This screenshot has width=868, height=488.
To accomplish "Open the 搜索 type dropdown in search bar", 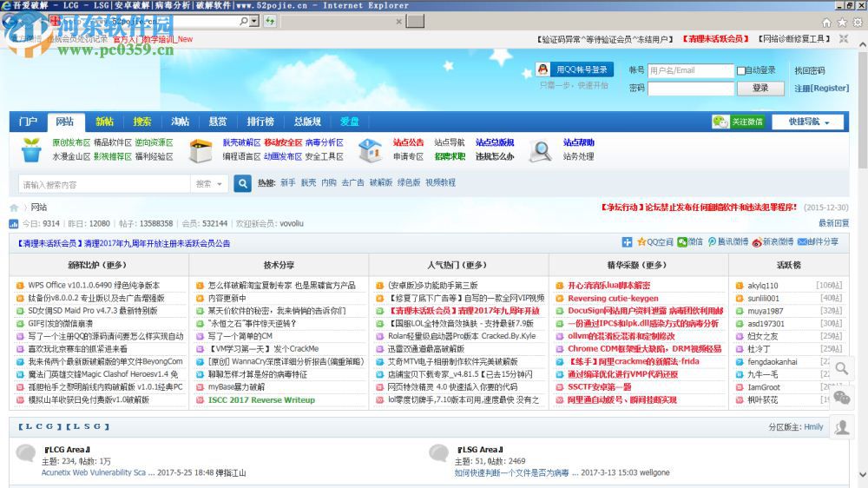I will click(209, 184).
